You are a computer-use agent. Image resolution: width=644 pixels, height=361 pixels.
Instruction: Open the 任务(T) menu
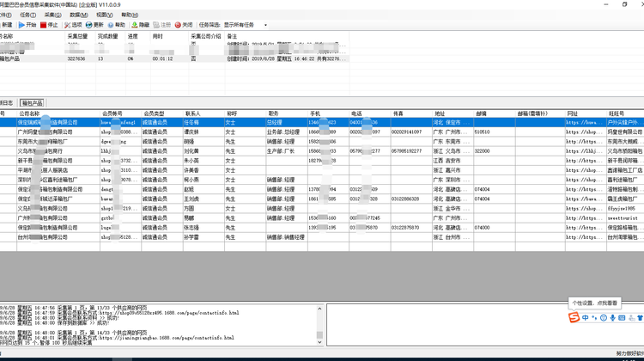(x=28, y=15)
